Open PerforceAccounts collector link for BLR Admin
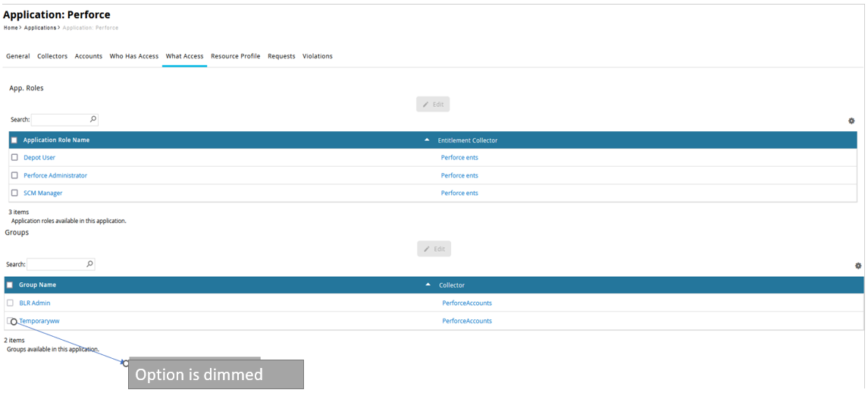 467,303
